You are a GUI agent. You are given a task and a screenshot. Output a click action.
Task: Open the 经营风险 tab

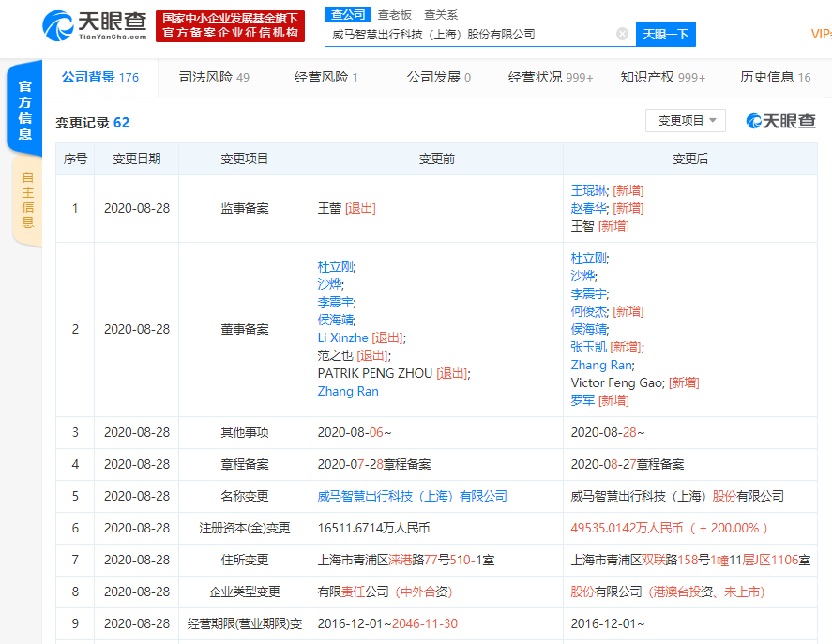tap(325, 77)
